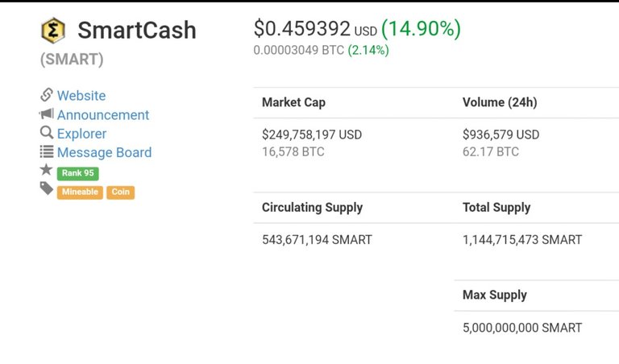Click the list icon beside Message Board
Viewport: 619px width, 364px height.
(x=47, y=151)
